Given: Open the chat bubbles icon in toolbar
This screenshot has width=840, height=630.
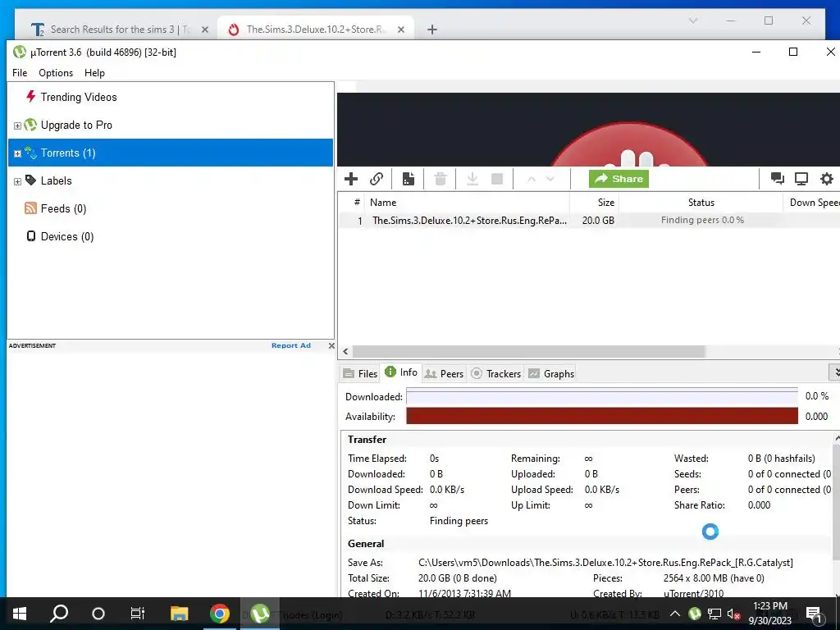Looking at the screenshot, I should coord(778,179).
